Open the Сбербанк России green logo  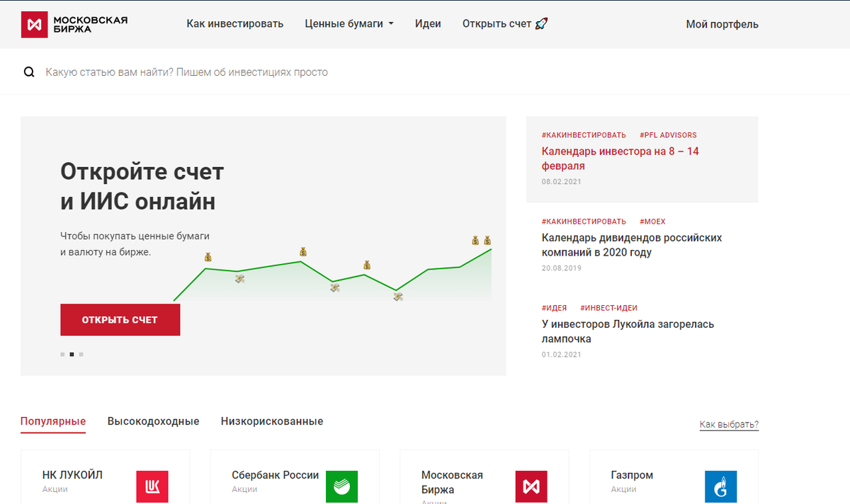point(341,487)
